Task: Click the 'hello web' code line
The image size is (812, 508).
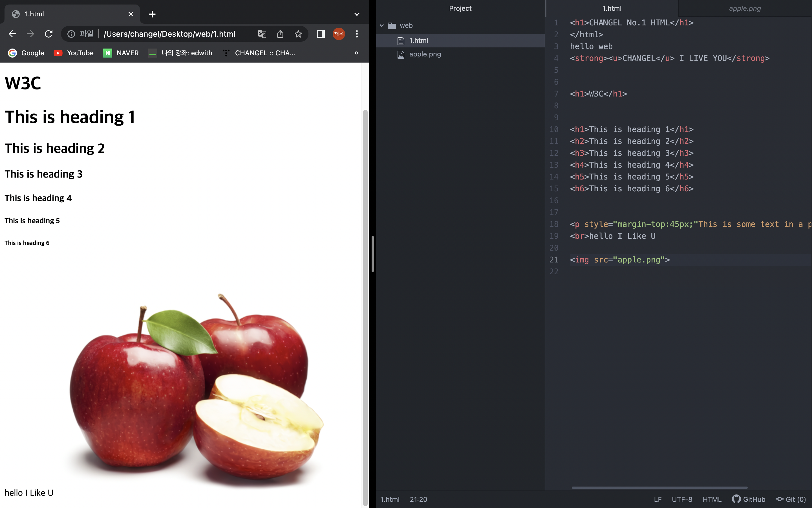Action: click(591, 46)
